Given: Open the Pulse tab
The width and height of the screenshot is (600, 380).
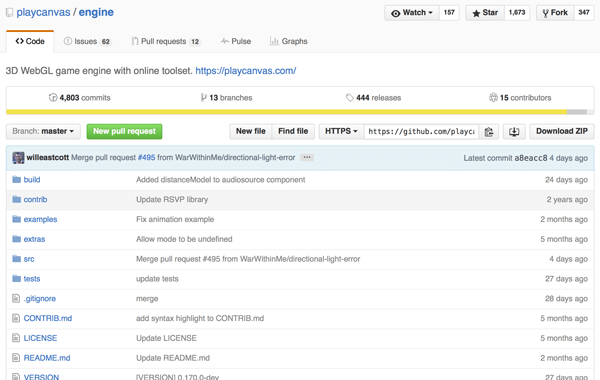Looking at the screenshot, I should [236, 41].
